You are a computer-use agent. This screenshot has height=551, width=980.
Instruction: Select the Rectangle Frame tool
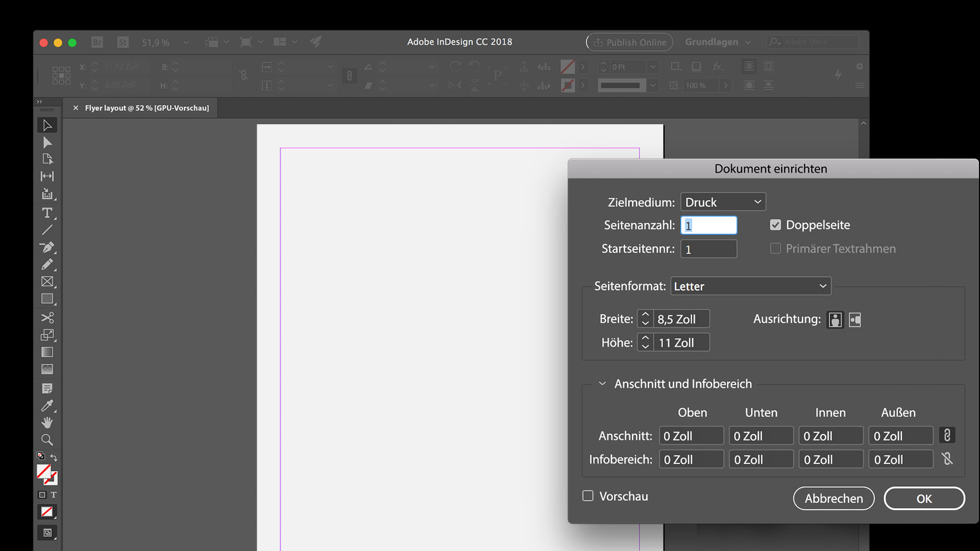click(47, 281)
